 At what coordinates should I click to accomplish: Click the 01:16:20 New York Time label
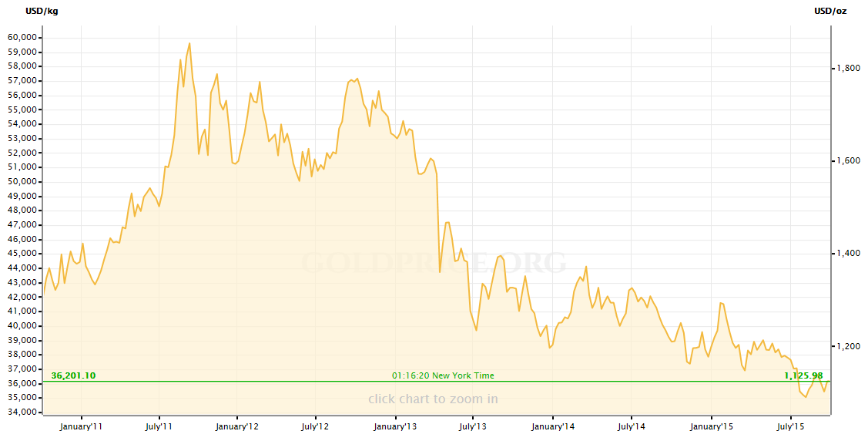(443, 375)
